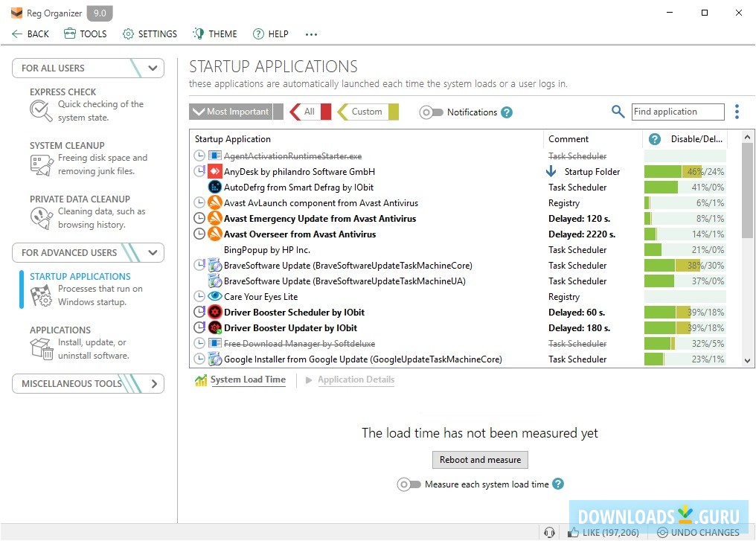Toggle the clock for AgentActivationRuntimeStarter.exe

(x=199, y=156)
